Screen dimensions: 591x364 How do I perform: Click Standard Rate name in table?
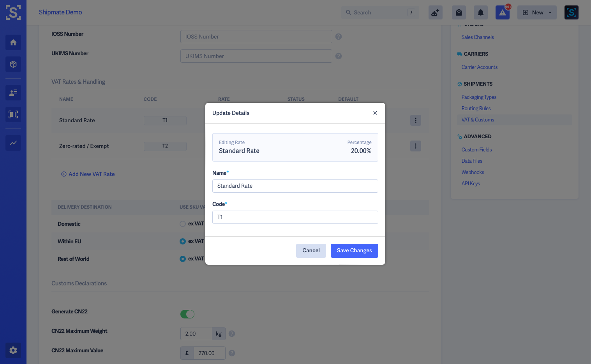(77, 121)
